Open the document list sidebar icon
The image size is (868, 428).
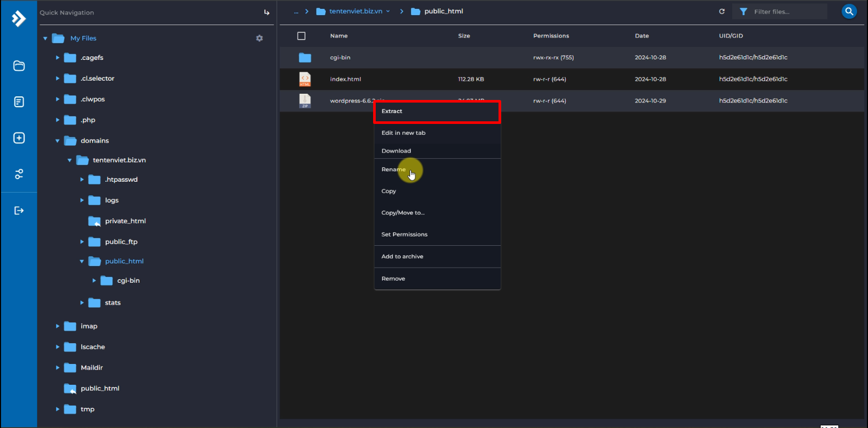pyautogui.click(x=19, y=102)
